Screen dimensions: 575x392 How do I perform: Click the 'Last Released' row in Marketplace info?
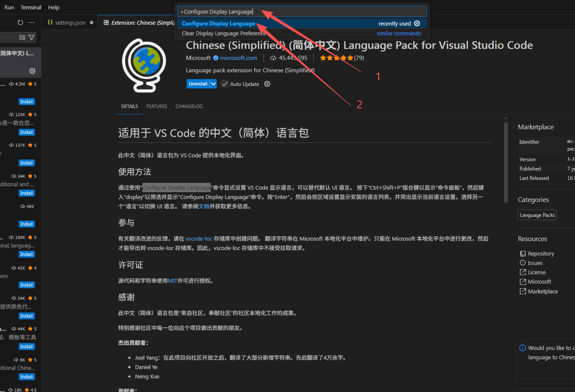pos(547,178)
